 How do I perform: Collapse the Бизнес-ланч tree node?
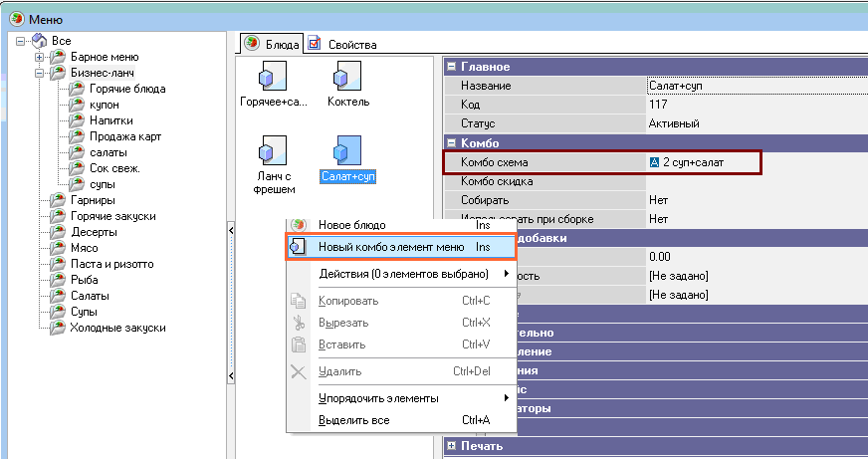coord(37,73)
